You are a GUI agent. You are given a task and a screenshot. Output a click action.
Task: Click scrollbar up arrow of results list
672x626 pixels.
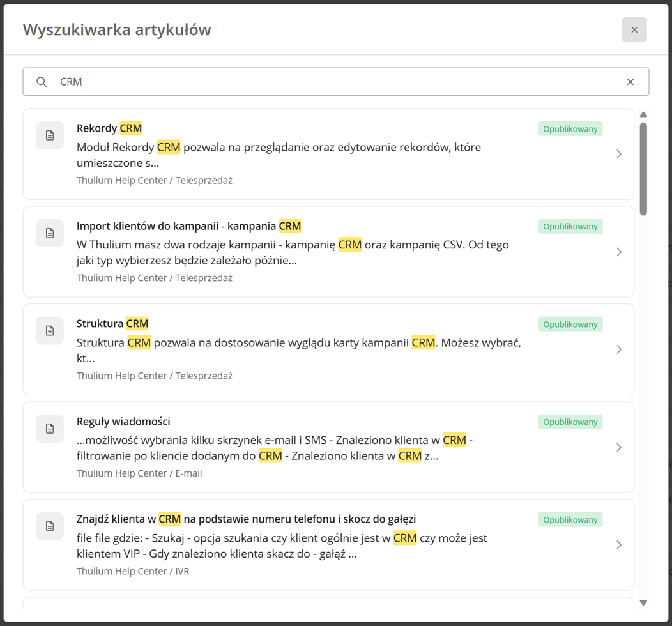[x=643, y=114]
